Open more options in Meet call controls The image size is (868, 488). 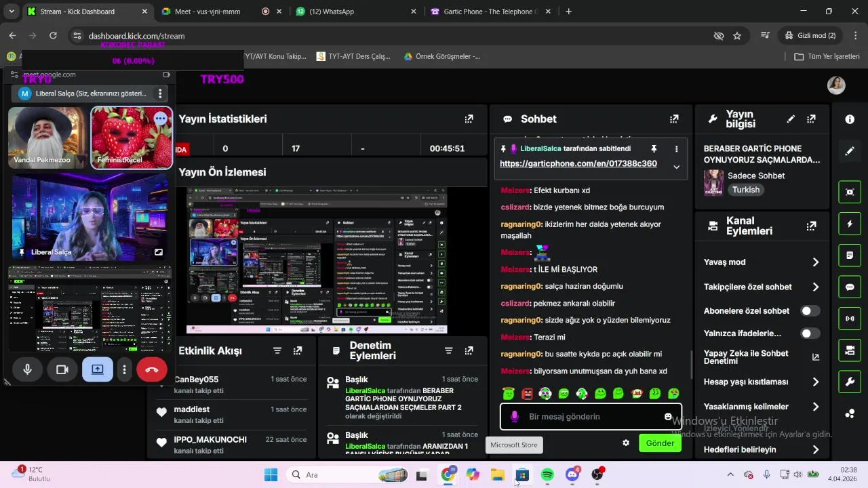pos(124,369)
